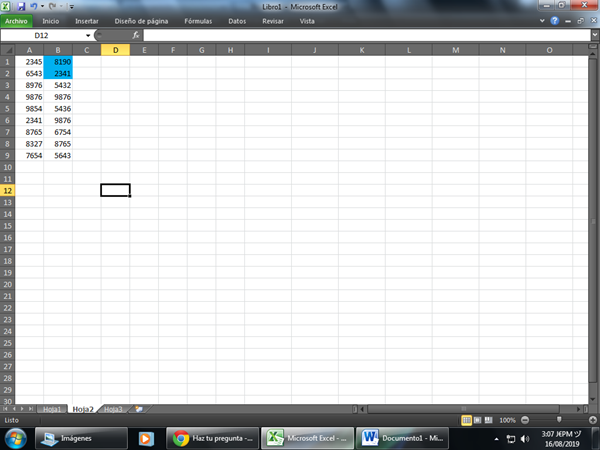Click cell containing 5436
Screen dimensions: 600x450
coord(58,109)
